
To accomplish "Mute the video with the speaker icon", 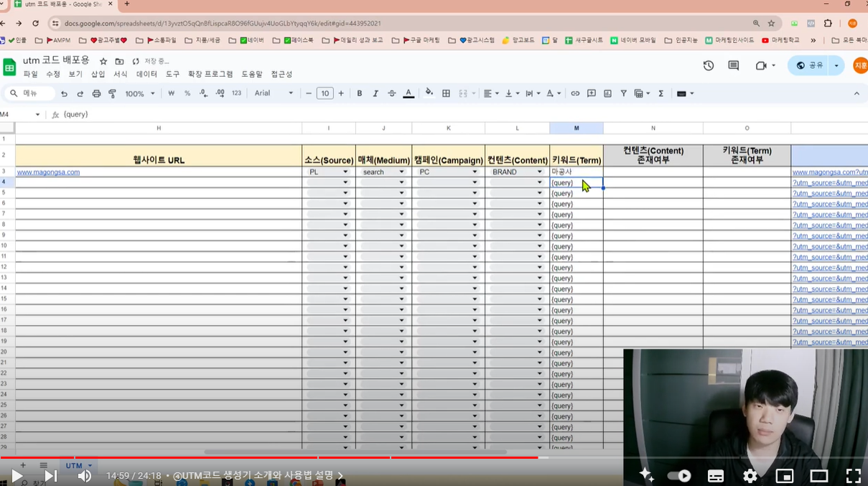I will click(85, 475).
